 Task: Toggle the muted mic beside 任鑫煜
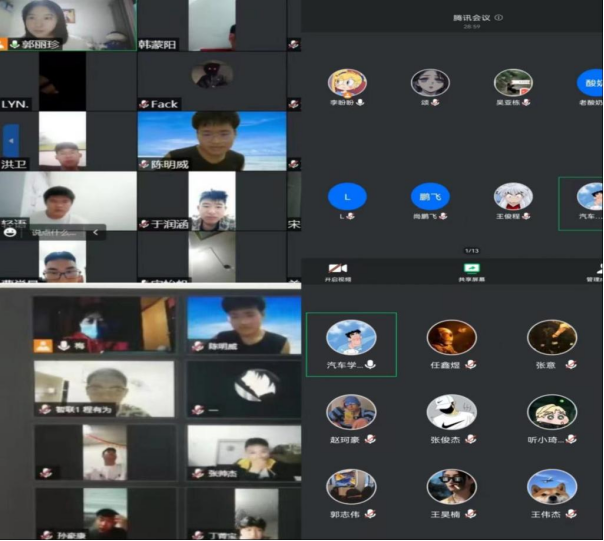click(x=470, y=365)
